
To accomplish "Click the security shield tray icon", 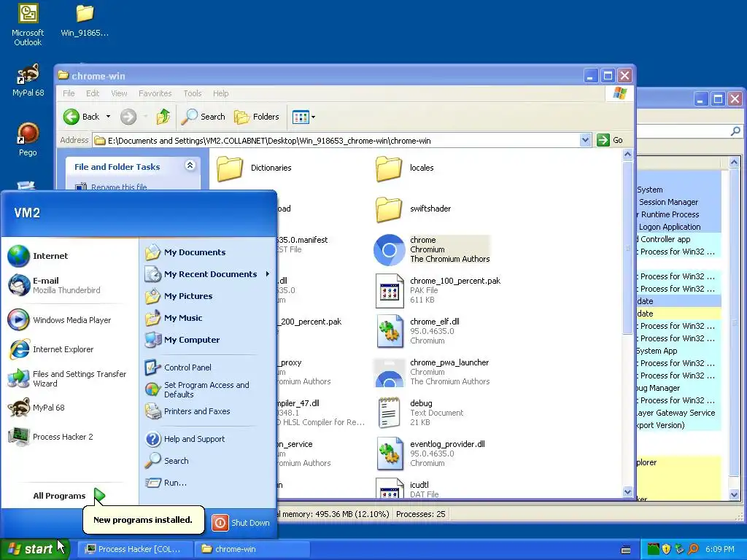I will [667, 549].
